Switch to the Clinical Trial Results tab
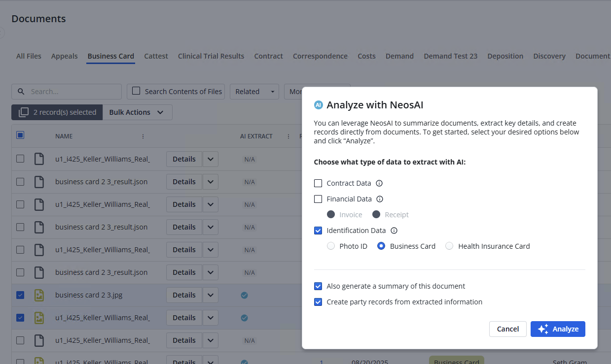Screen dimensions: 611x364 tap(211, 56)
